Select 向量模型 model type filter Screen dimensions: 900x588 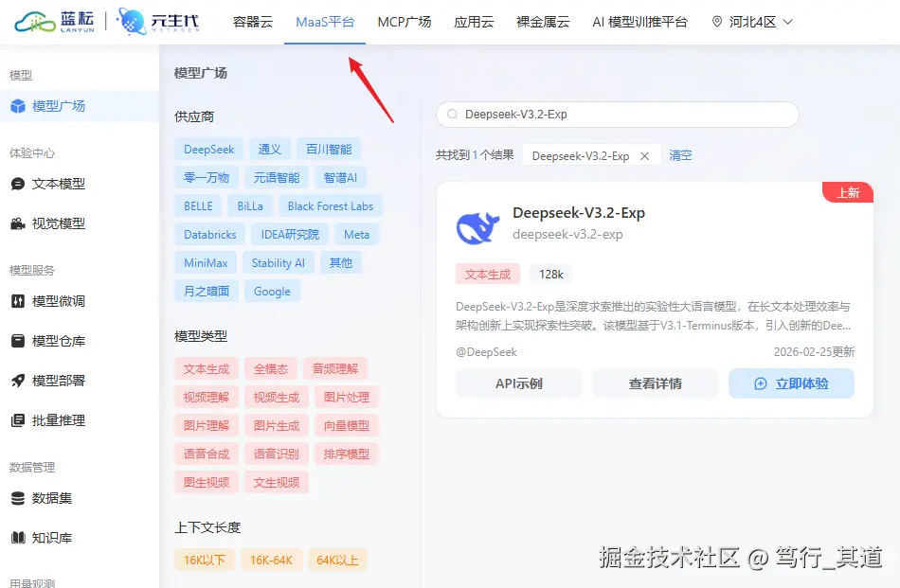[347, 426]
